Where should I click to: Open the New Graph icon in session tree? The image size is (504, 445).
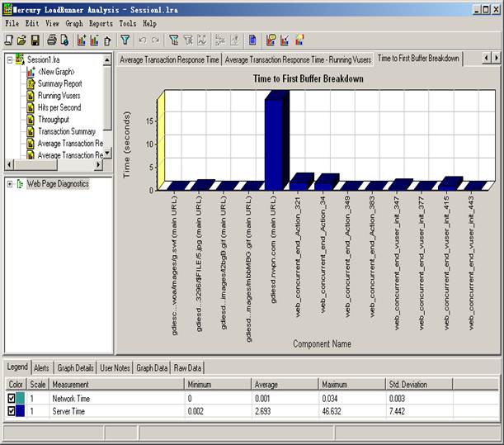(31, 72)
